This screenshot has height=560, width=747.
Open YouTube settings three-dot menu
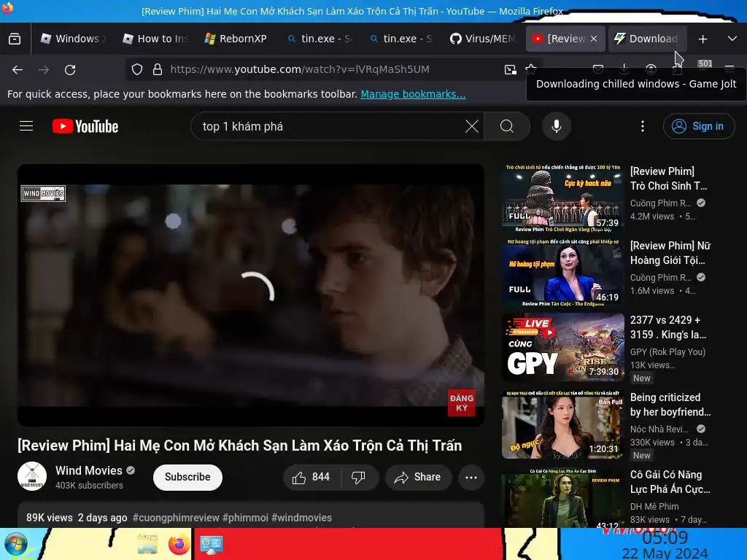[642, 126]
